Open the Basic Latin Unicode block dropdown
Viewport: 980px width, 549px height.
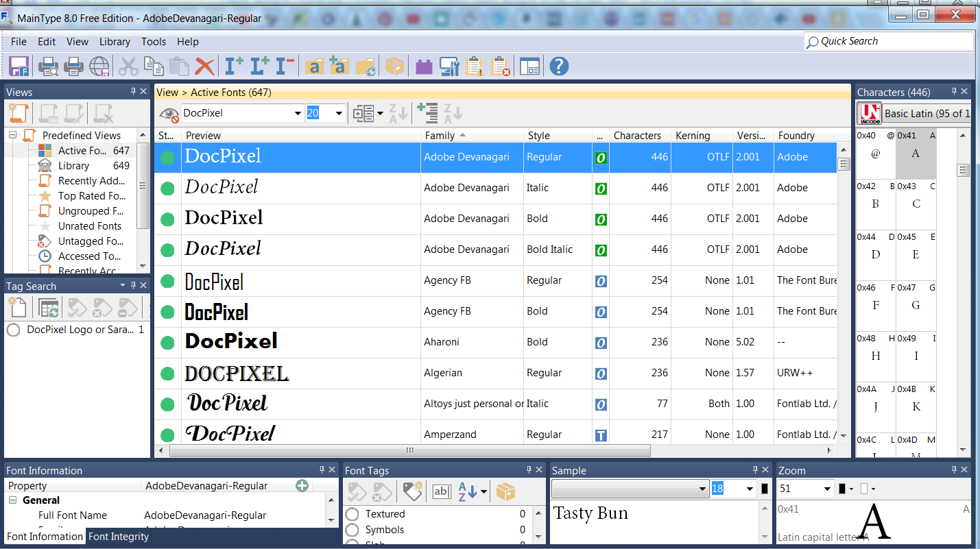(x=927, y=113)
